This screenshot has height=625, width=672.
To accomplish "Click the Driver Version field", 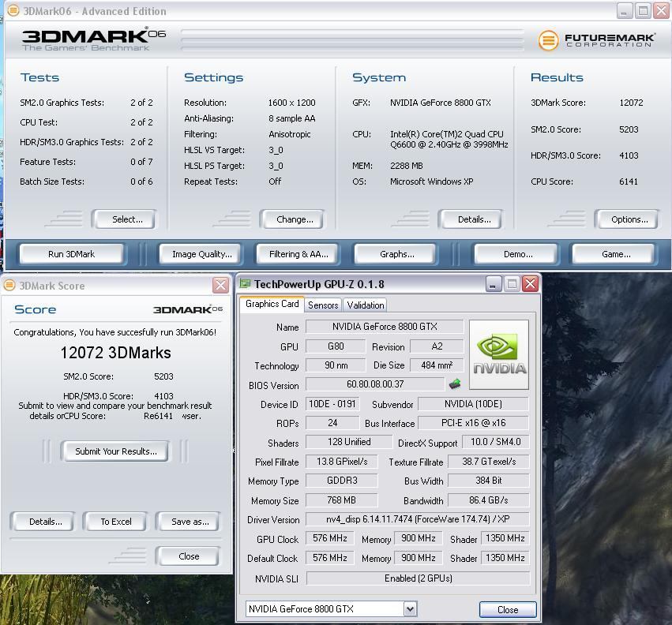I will click(418, 519).
